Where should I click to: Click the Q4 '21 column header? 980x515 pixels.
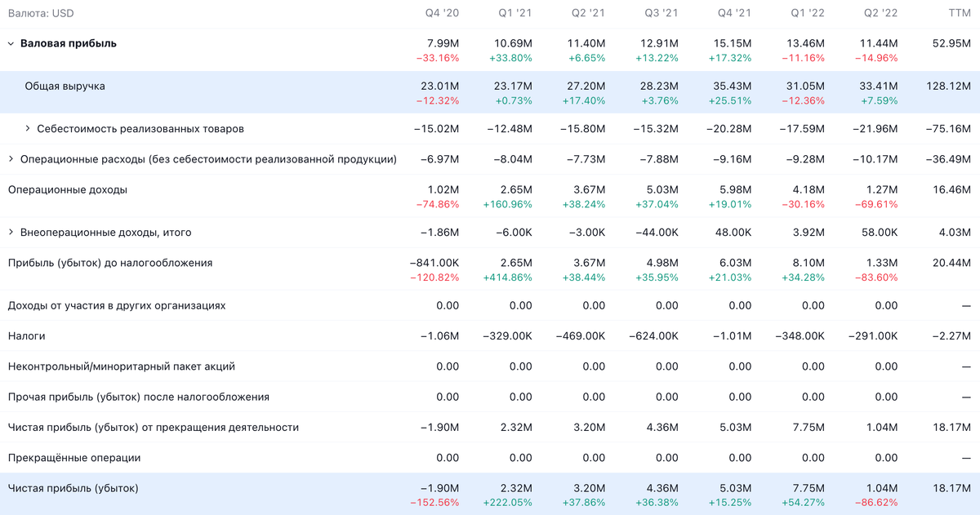[735, 14]
